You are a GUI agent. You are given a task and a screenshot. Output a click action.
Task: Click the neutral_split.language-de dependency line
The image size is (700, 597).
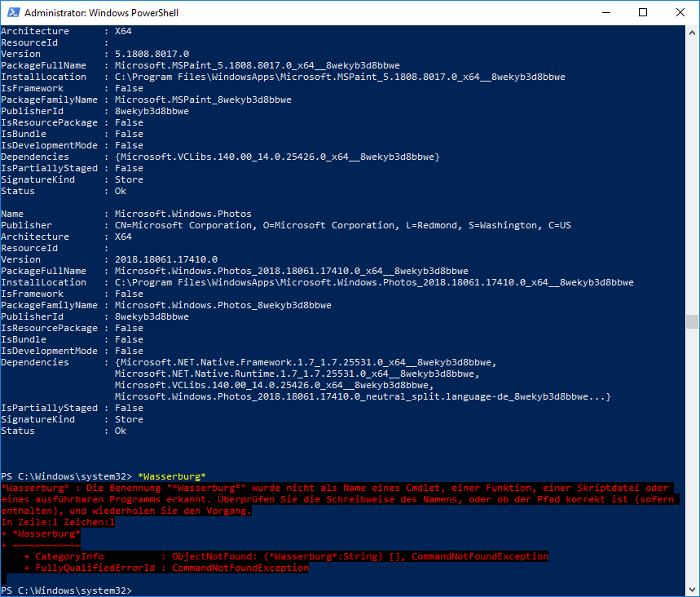(x=363, y=397)
